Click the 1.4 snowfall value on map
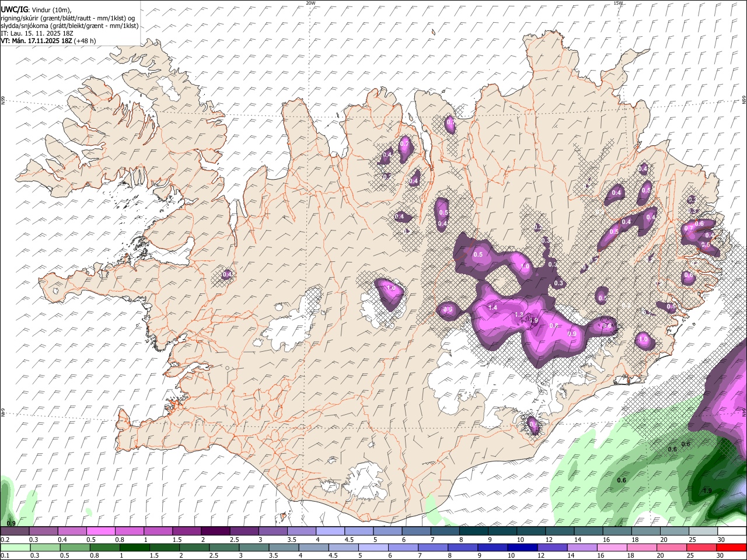The width and height of the screenshot is (747, 560). tap(493, 307)
